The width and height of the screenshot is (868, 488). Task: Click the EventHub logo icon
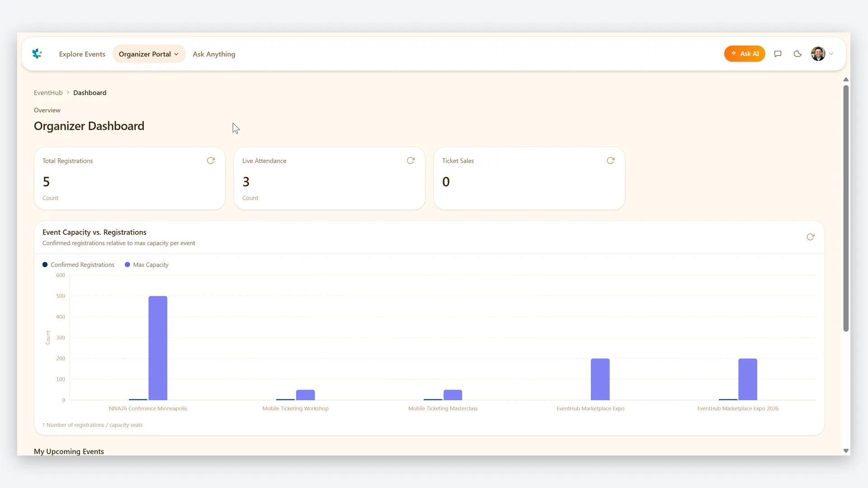(x=37, y=54)
